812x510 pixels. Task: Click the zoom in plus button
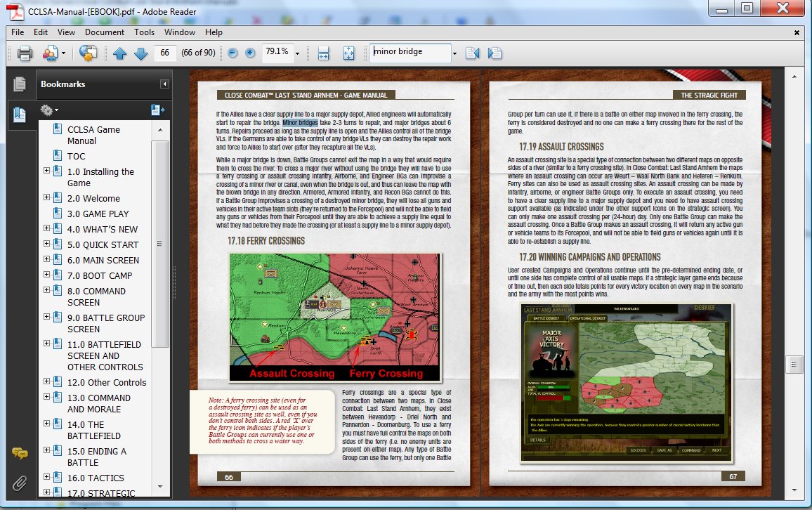pos(250,53)
